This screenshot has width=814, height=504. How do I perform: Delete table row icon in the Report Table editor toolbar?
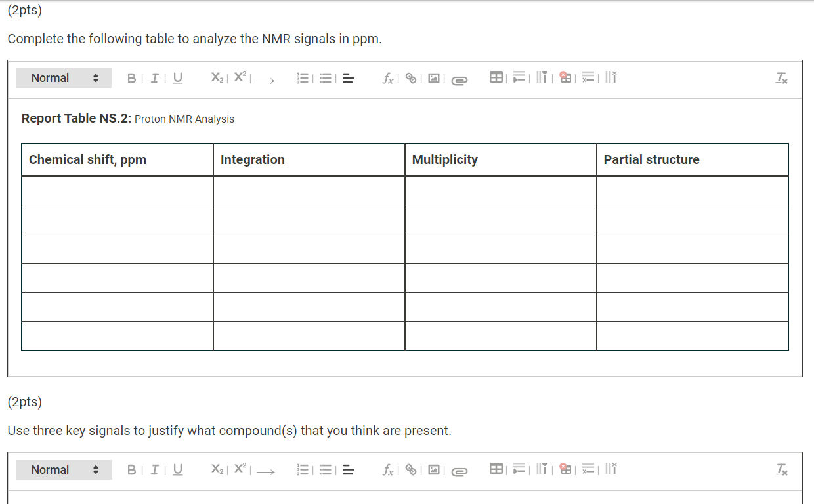coord(588,78)
